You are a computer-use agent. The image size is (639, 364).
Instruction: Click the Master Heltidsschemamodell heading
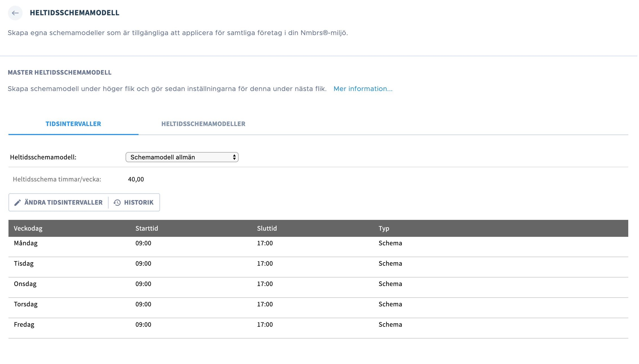(x=60, y=72)
